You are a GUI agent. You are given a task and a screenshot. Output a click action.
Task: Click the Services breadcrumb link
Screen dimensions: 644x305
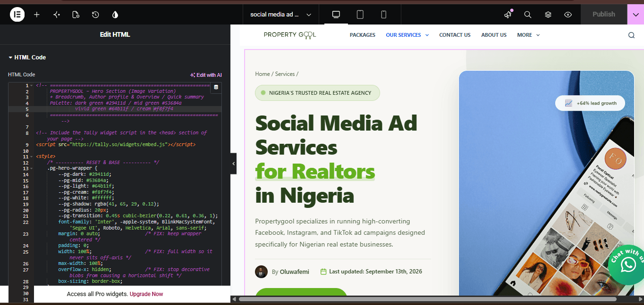[x=285, y=74]
